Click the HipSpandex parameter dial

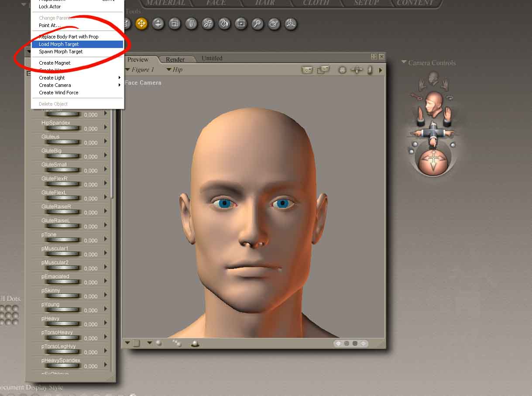tap(64, 128)
